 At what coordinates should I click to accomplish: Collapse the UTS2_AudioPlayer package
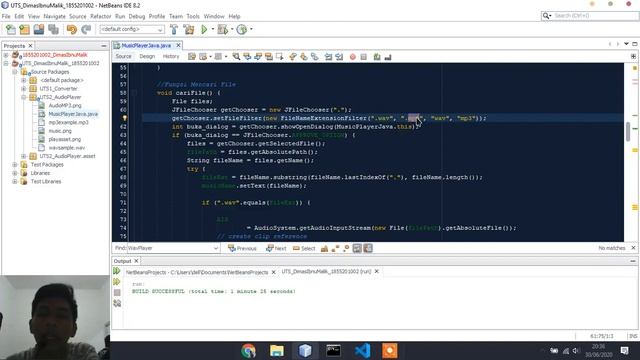click(24, 97)
